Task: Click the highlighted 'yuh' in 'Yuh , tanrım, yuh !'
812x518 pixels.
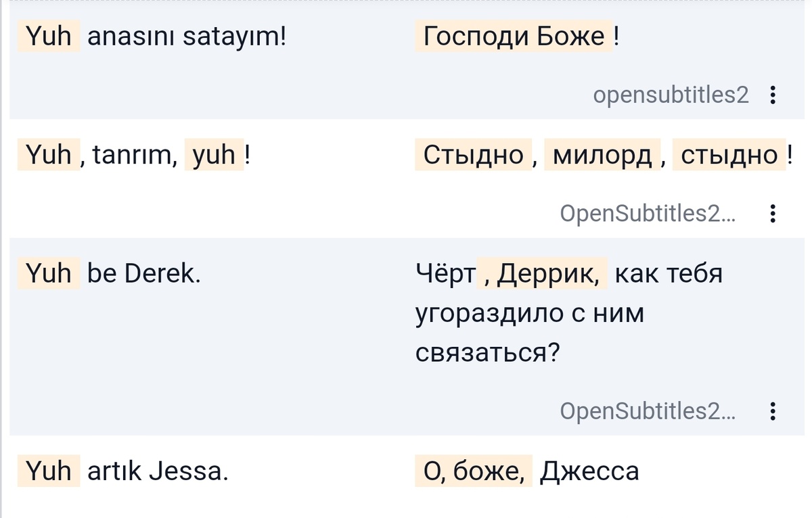Action: pyautogui.click(x=215, y=155)
